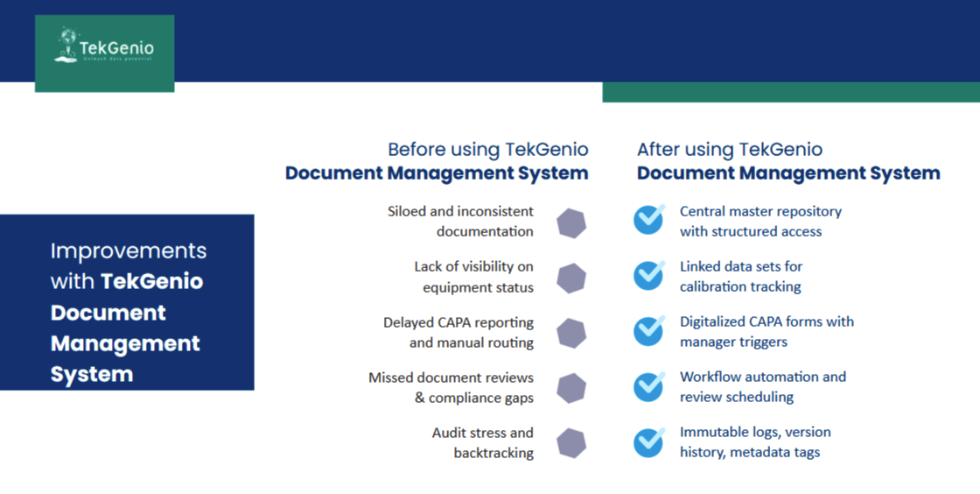This screenshot has height=494, width=980.
Task: Click 'Improvements with TekGenio Document Management System' title box
Action: 127,303
